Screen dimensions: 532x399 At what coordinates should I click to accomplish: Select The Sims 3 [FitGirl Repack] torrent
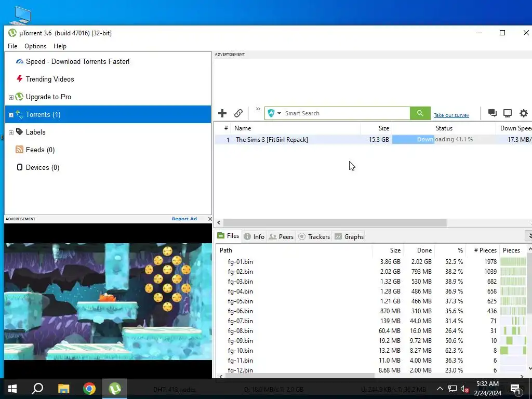click(272, 139)
